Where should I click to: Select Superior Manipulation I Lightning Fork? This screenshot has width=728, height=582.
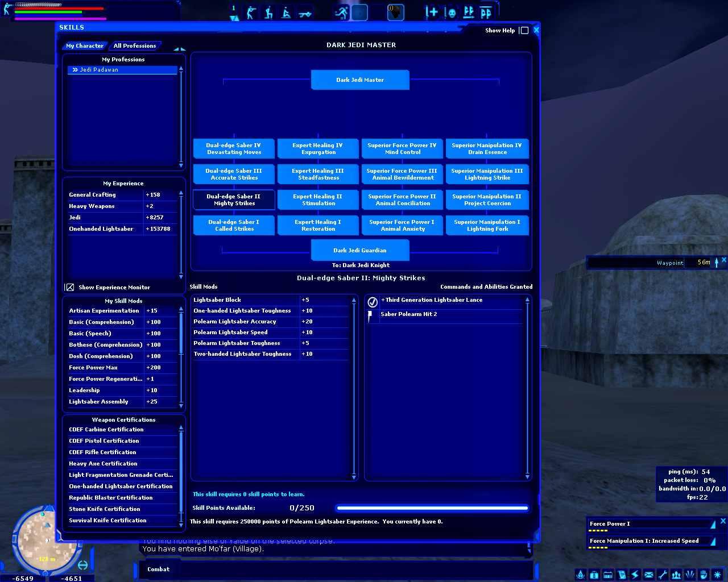(487, 226)
